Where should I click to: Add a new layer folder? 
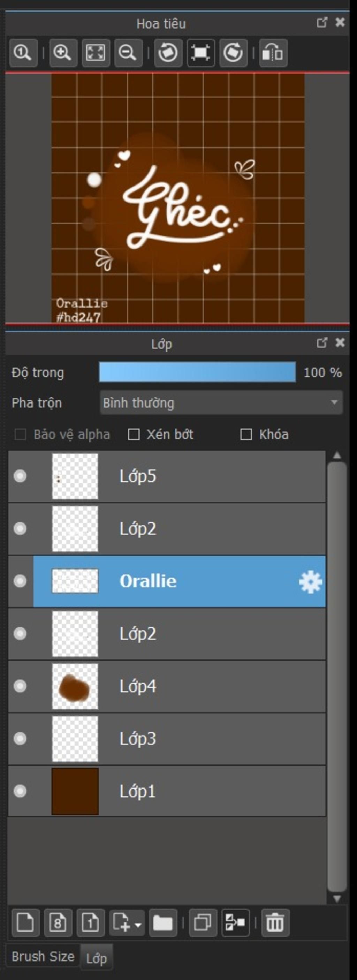tap(163, 922)
